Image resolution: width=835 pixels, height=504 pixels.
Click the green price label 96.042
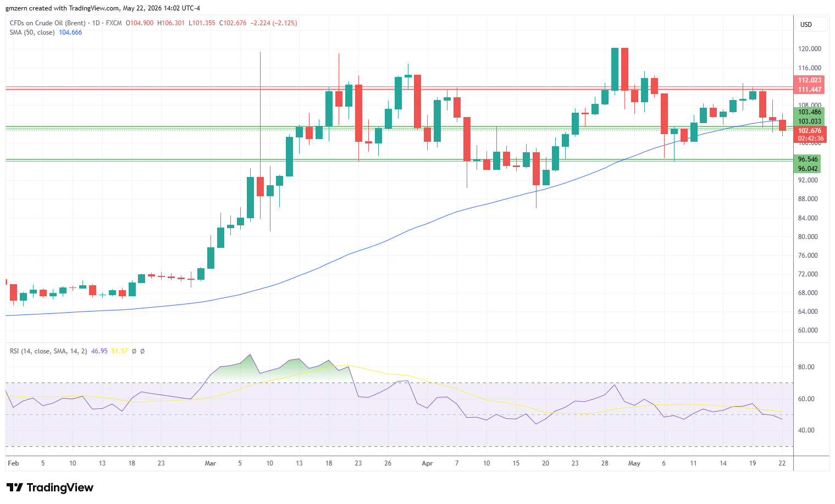tap(808, 169)
